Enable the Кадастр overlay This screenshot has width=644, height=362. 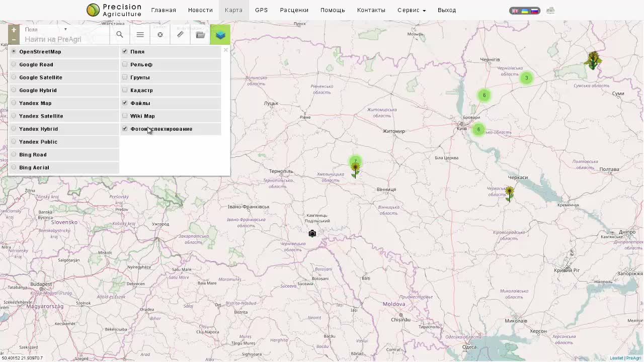[x=125, y=90]
